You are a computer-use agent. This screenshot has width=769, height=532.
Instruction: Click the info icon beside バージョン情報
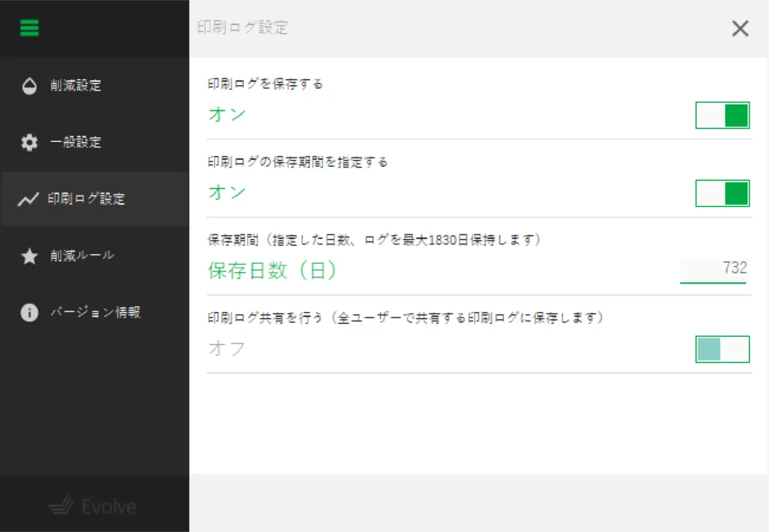coord(29,312)
